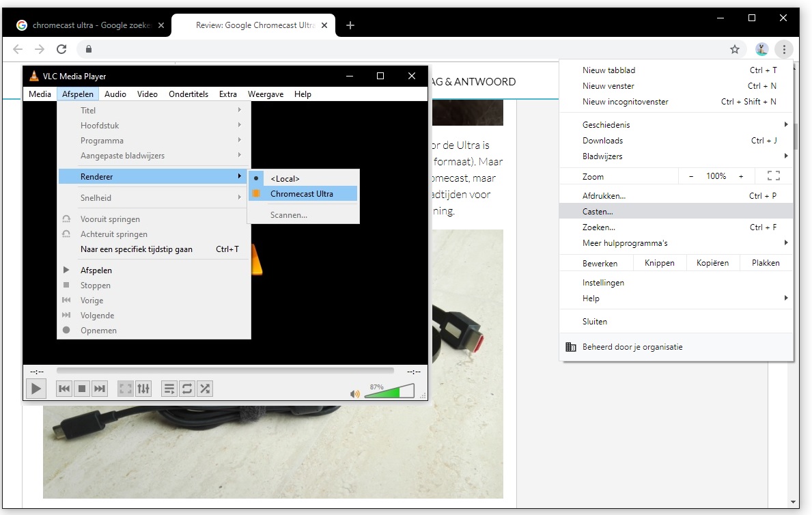This screenshot has height=515, width=812.
Task: Bookmark page with star icon
Action: click(735, 49)
